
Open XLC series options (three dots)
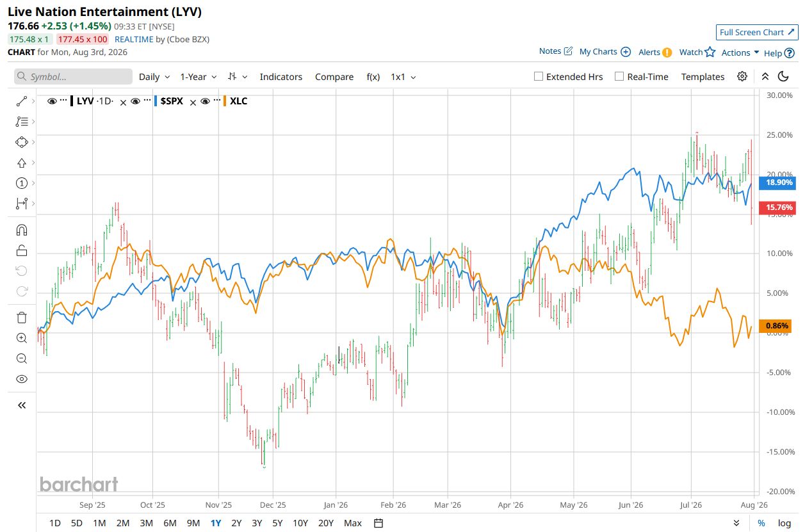point(216,101)
